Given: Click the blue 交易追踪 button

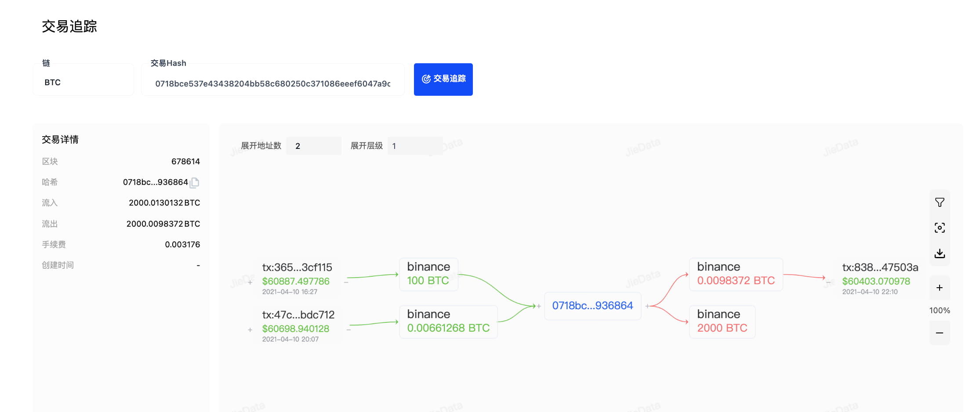Looking at the screenshot, I should pos(443,79).
